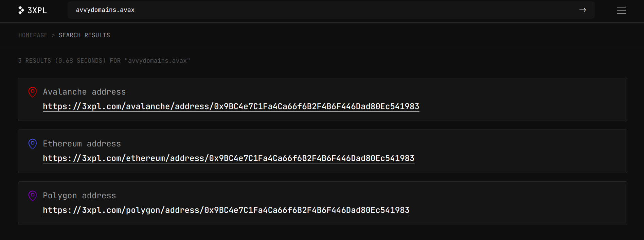
Task: Open the hamburger menu
Action: pyautogui.click(x=621, y=10)
